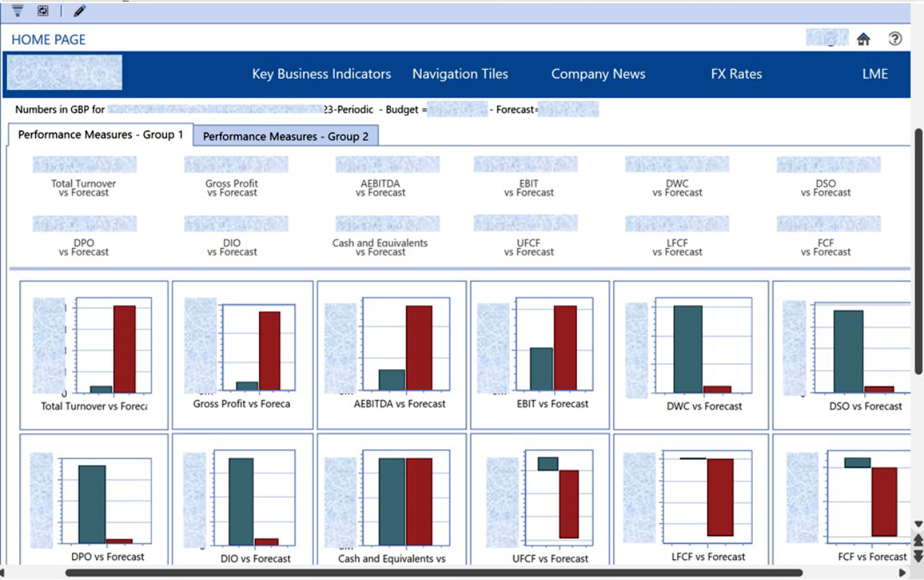Click the vertical scrollbar thumb on right
This screenshot has height=580, width=924.
click(x=918, y=252)
